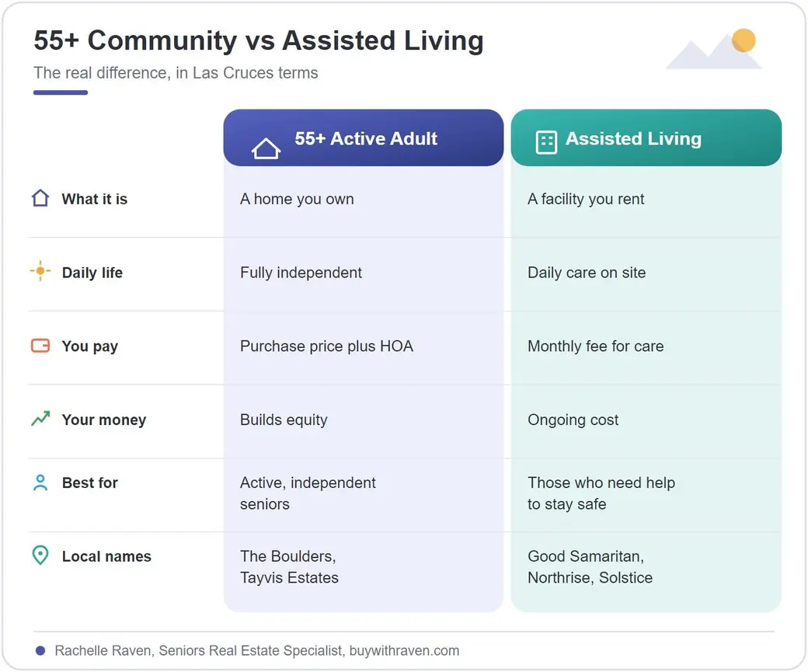Click the house icon beside What it is
The width and height of the screenshot is (808, 672).
click(40, 198)
